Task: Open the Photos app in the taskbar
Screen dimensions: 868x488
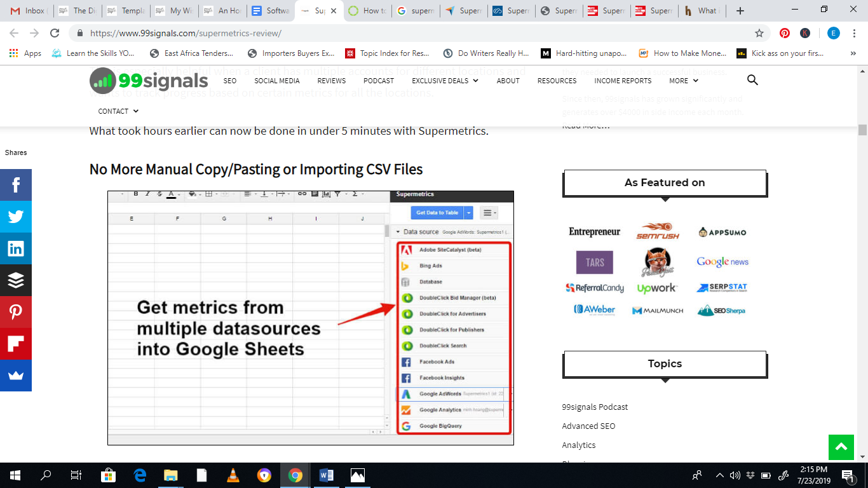Action: (358, 475)
